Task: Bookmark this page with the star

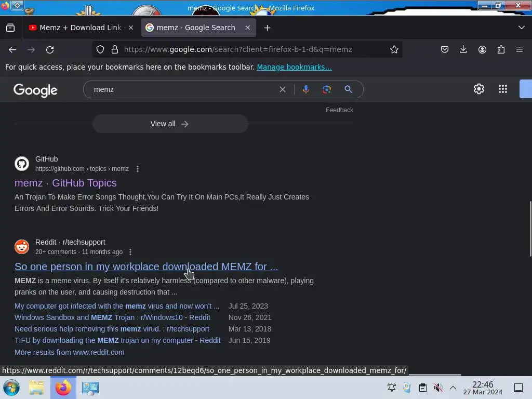Action: (394, 49)
